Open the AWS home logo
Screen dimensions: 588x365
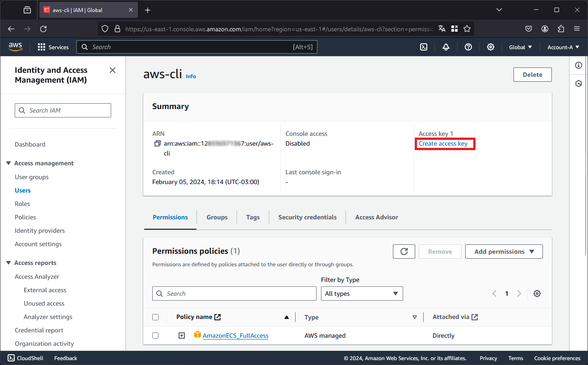click(15, 47)
